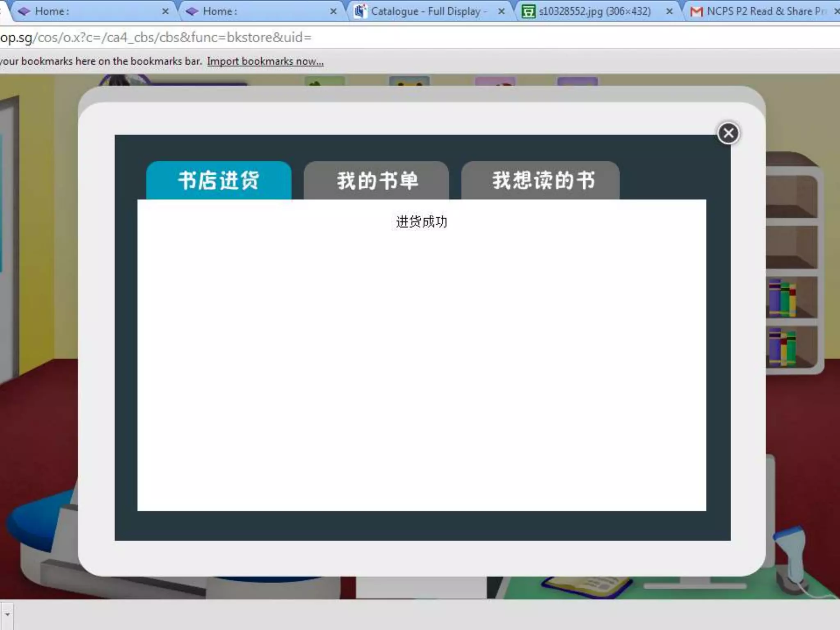Click the small dropdown arrow at the bottom left
Image resolution: width=840 pixels, height=630 pixels.
7,615
